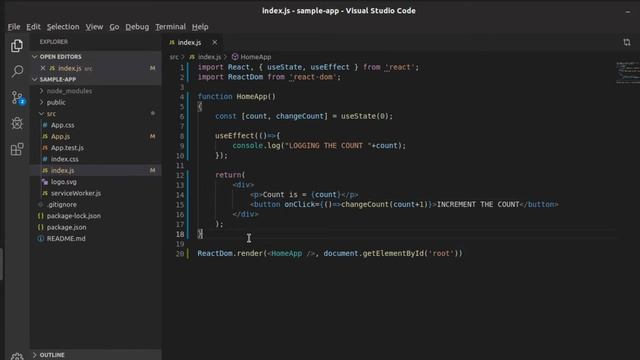Close index.js in Open Editors list
Screen dimensions: 640x360
click(43, 68)
